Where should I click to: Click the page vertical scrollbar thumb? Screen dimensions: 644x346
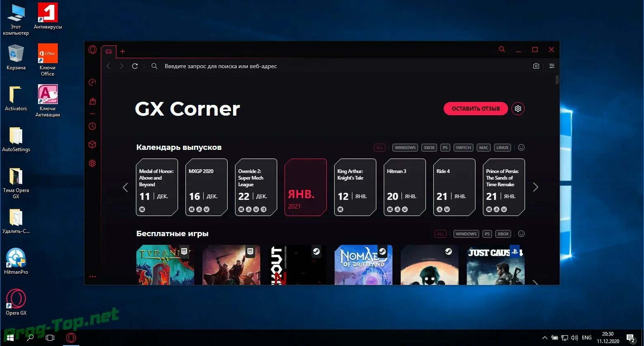click(557, 80)
